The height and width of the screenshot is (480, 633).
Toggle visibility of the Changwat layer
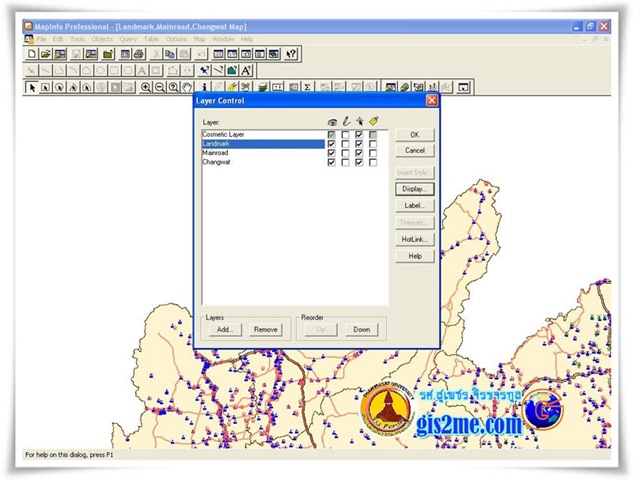coord(331,162)
